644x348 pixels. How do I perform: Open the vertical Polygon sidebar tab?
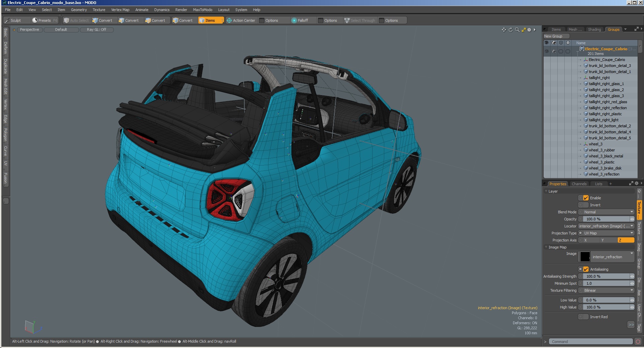[5, 135]
